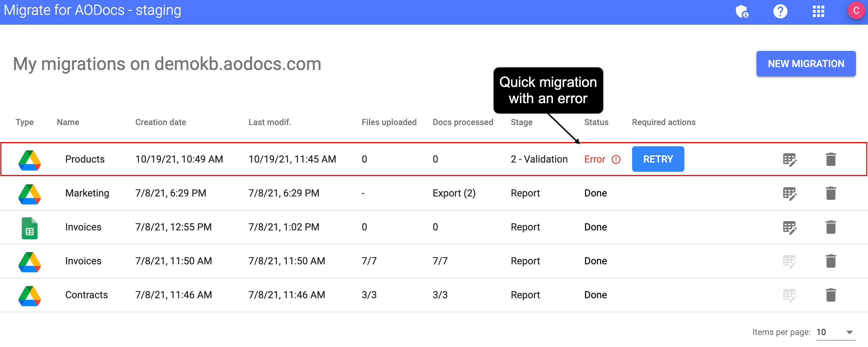The width and height of the screenshot is (868, 347).
Task: Click the 7/8/21, 11:46 AM creation date
Action: (x=173, y=295)
